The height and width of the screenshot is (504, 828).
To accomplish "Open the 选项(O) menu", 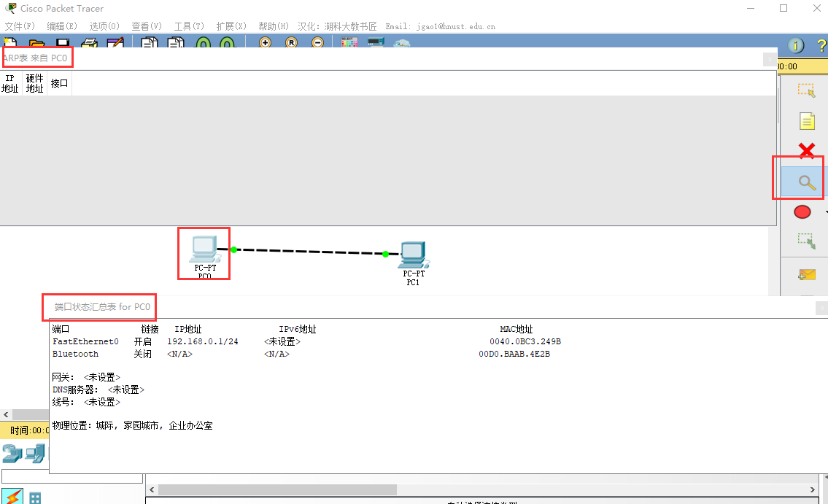I will tap(104, 26).
